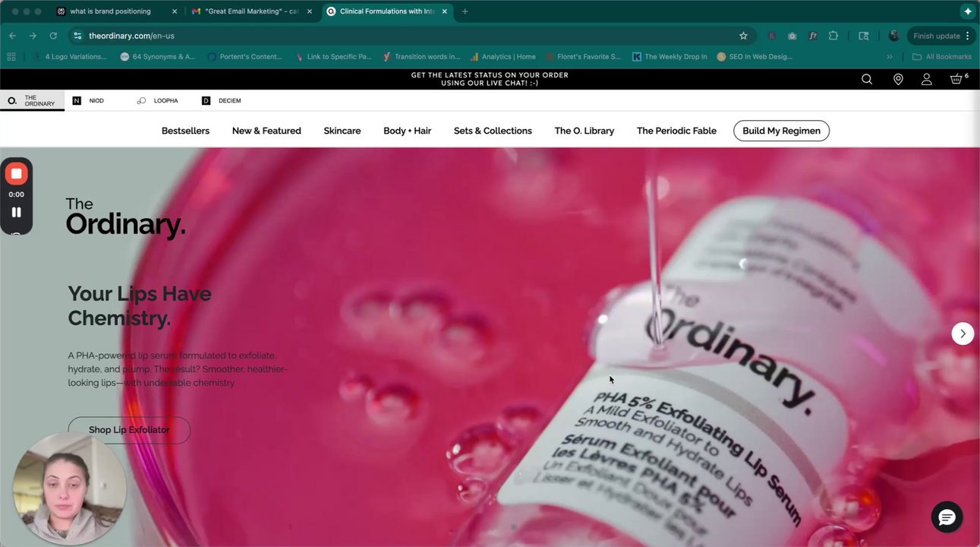Stop the screen recording
The image size is (980, 547).
(16, 174)
